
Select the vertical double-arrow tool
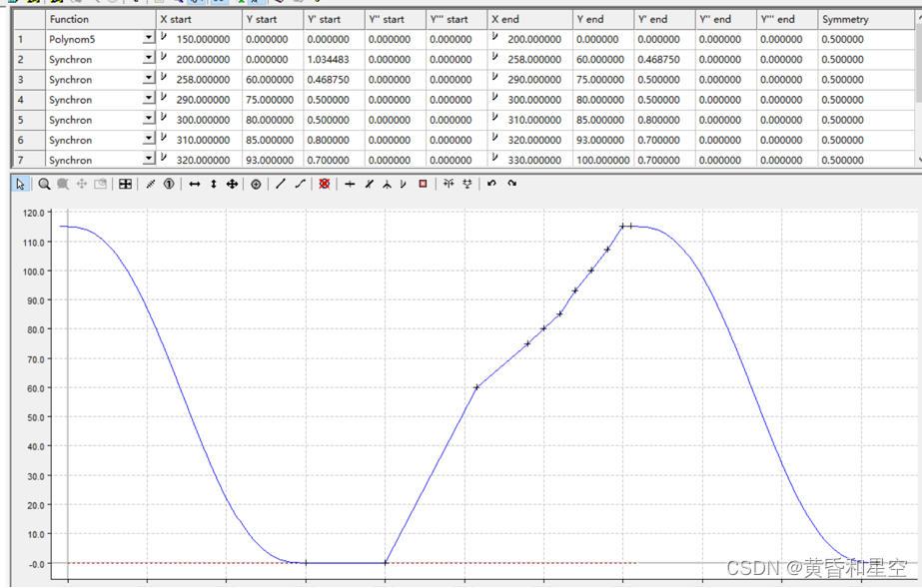coord(214,185)
